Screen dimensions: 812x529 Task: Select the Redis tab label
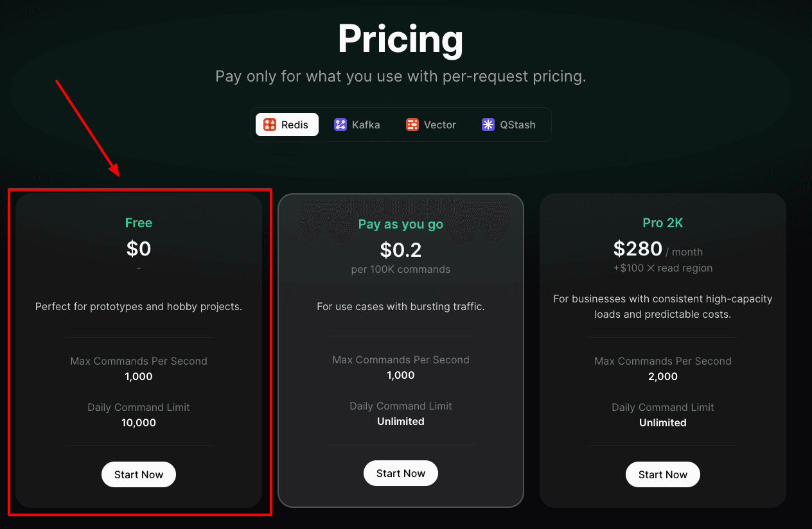tap(295, 125)
